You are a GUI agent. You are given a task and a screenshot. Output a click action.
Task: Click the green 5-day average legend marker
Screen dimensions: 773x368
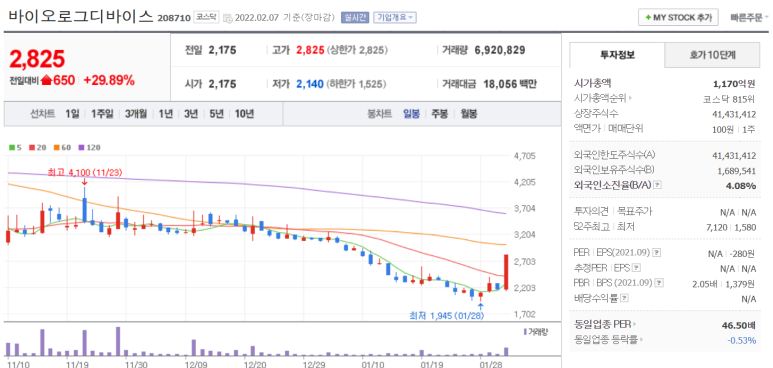(x=11, y=147)
